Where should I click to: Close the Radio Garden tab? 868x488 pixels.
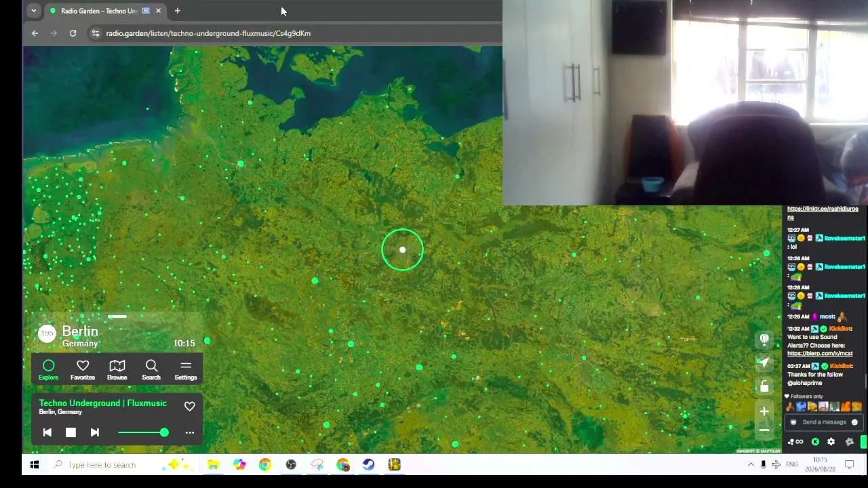point(159,11)
